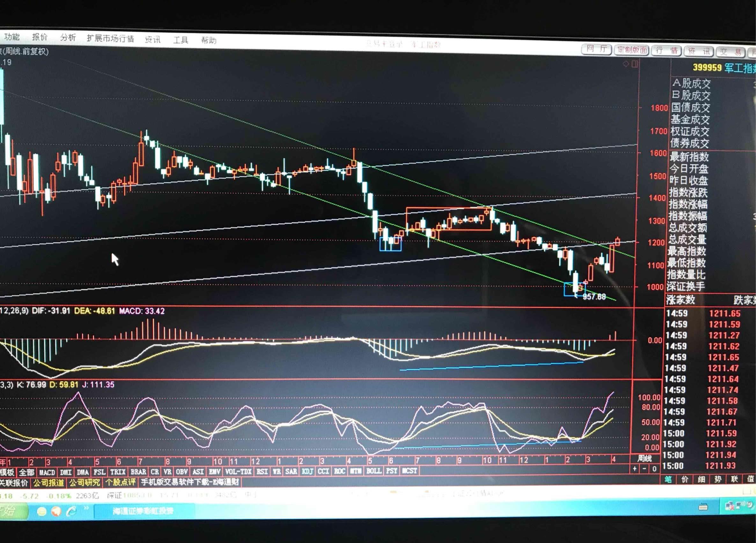The height and width of the screenshot is (543, 756).
Task: Switch to the VOL-TDX indicator tab
Action: click(238, 471)
